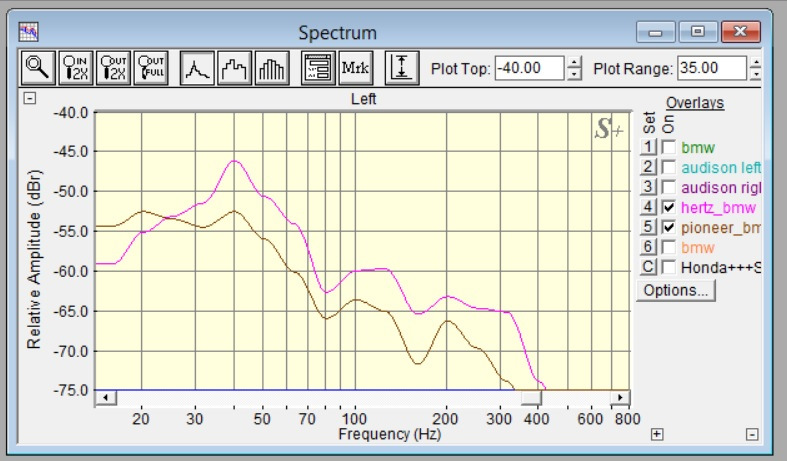Click the Plot Range input field
787x461 pixels.
712,68
